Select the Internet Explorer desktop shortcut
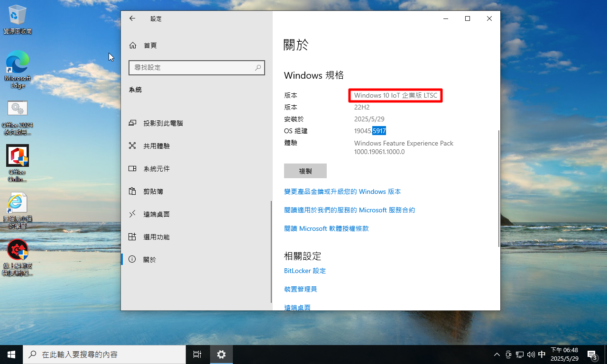This screenshot has height=364, width=607. coord(18,211)
